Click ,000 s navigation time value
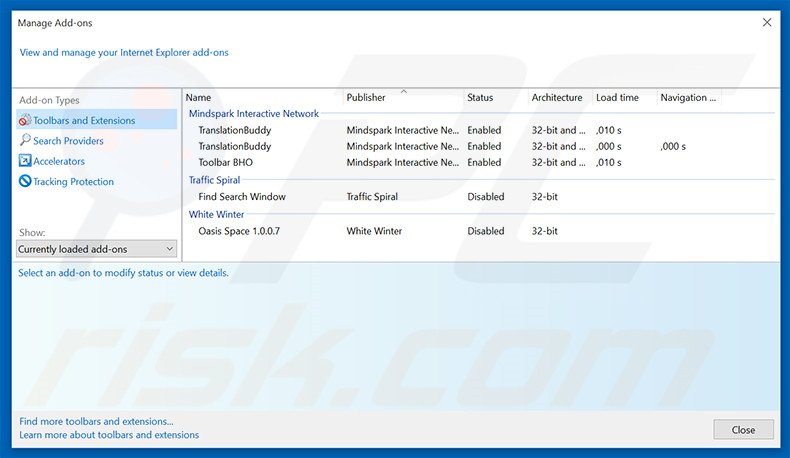 pos(673,146)
